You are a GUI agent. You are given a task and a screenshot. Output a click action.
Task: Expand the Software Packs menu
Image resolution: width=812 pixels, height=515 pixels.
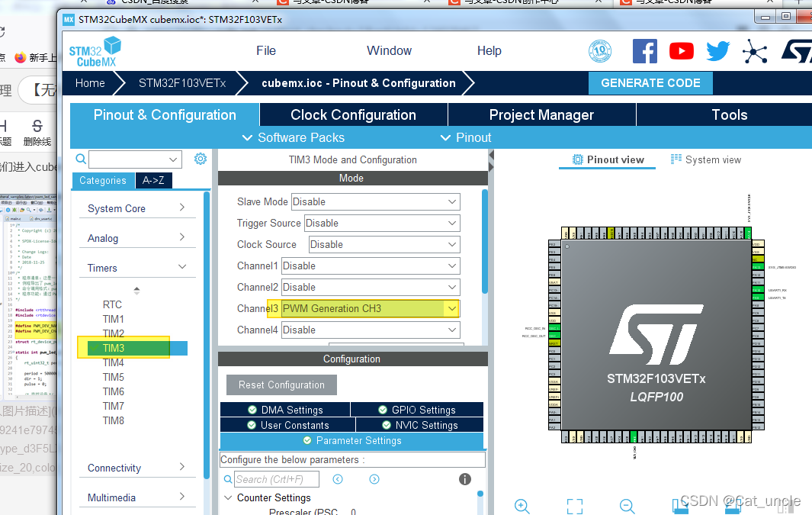[294, 137]
